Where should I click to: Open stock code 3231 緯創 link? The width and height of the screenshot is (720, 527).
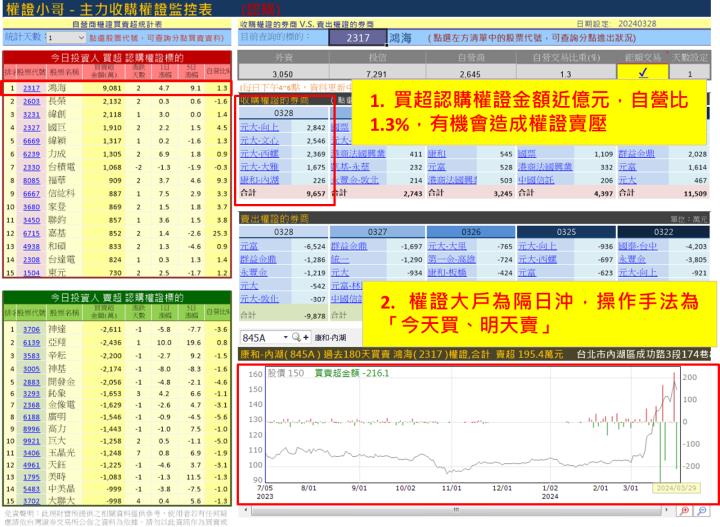pos(32,115)
